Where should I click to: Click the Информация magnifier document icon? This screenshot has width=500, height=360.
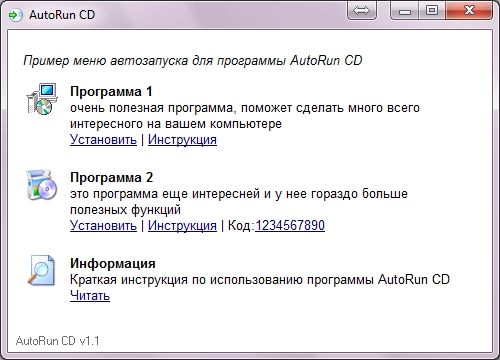[41, 270]
